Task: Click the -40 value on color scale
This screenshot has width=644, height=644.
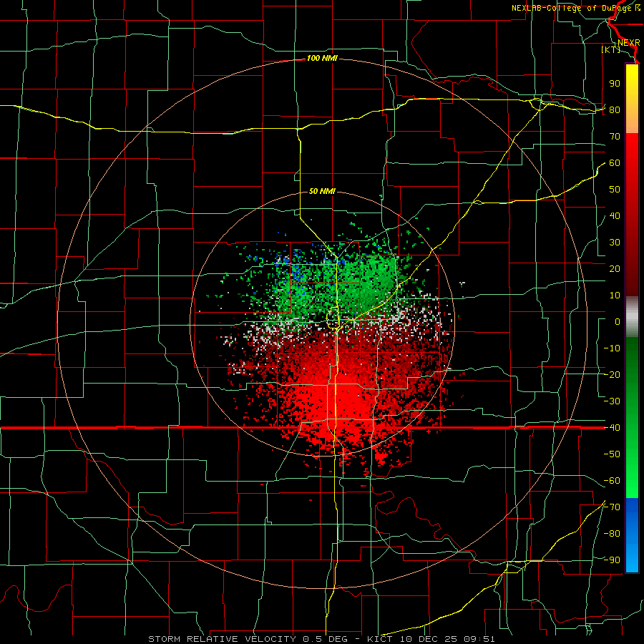Action: pos(612,428)
